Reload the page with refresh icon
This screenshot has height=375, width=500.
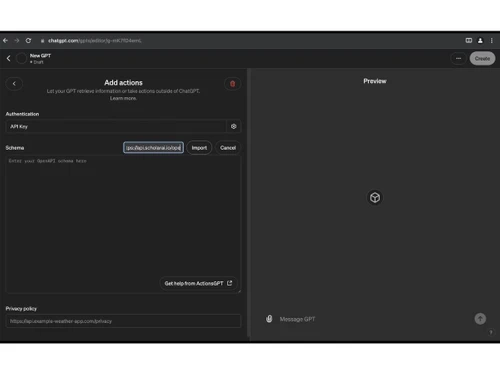(28, 41)
